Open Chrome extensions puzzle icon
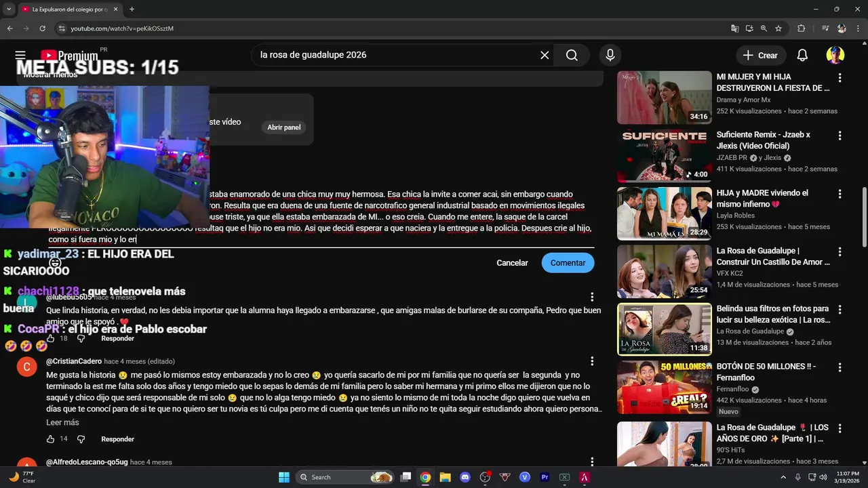The width and height of the screenshot is (868, 488). pos(801,28)
